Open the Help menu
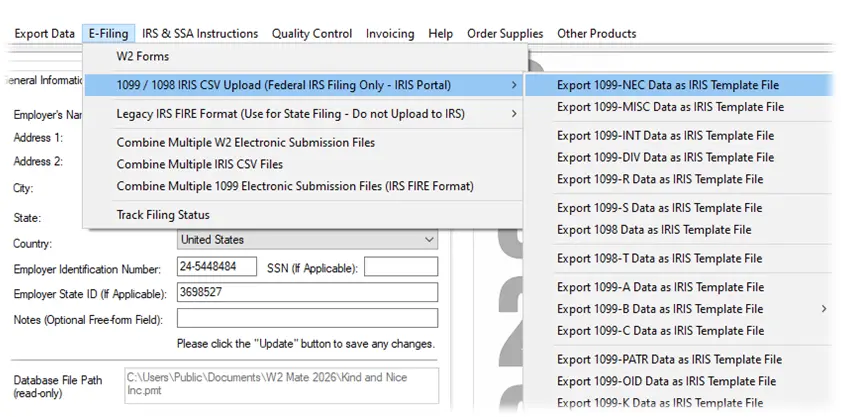The height and width of the screenshot is (417, 841). pos(440,33)
